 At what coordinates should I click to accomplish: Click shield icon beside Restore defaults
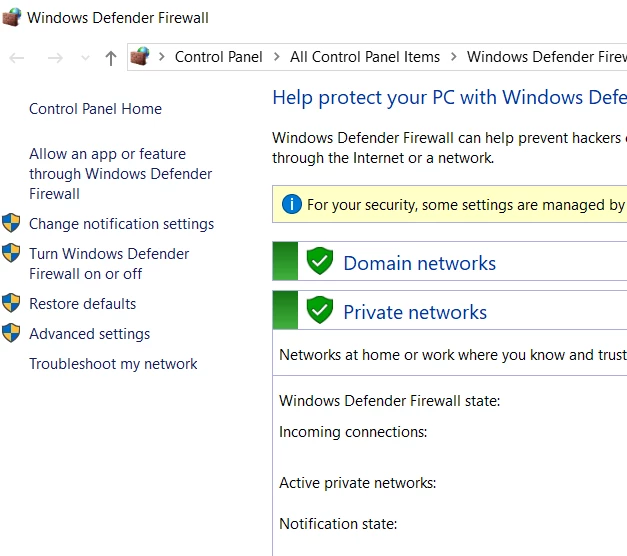pyautogui.click(x=11, y=303)
